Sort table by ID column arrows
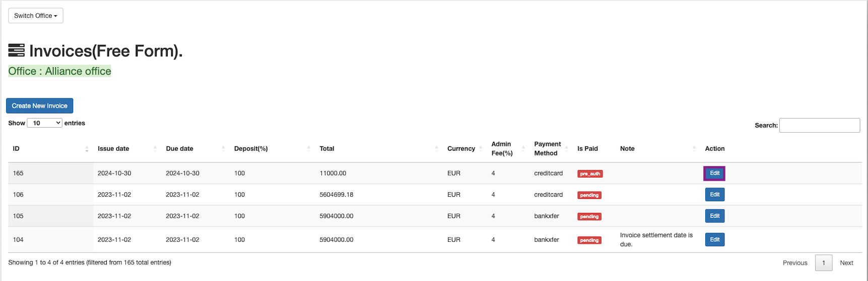Viewport: 868px width, 281px height. point(87,149)
